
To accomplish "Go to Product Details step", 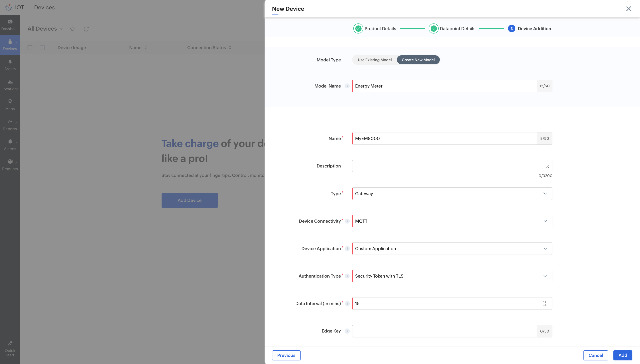I will (375, 29).
